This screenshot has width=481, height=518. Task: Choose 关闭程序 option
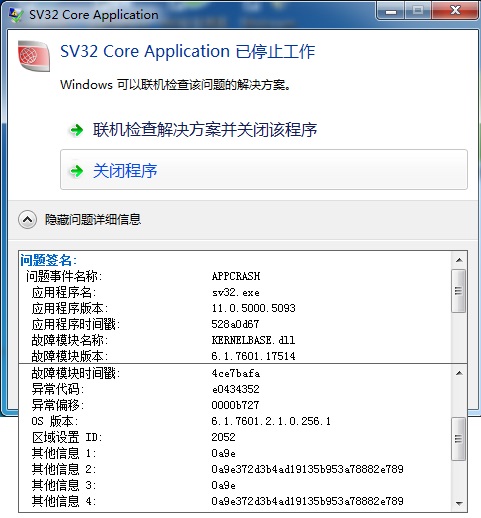click(x=264, y=170)
